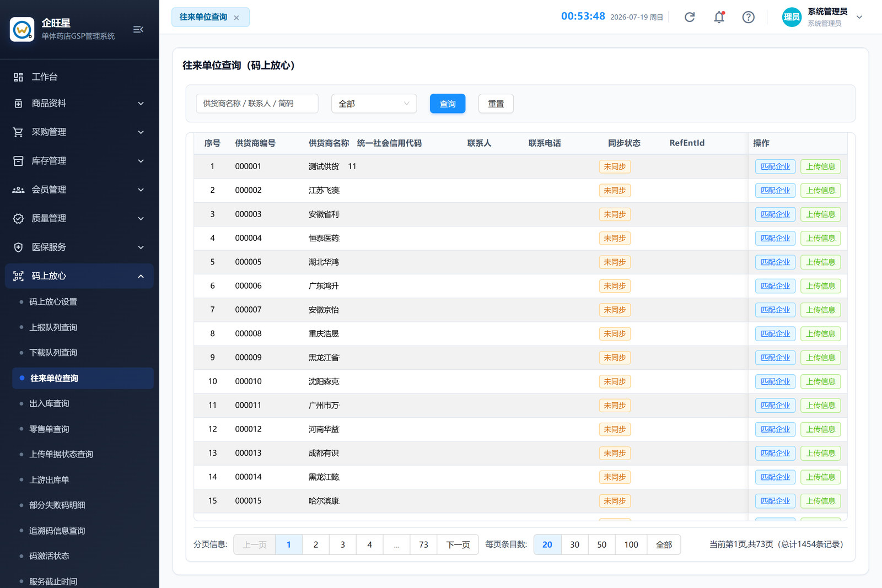Screen dimensions: 882x588
Task: Click the 查询 search button
Action: coord(448,104)
